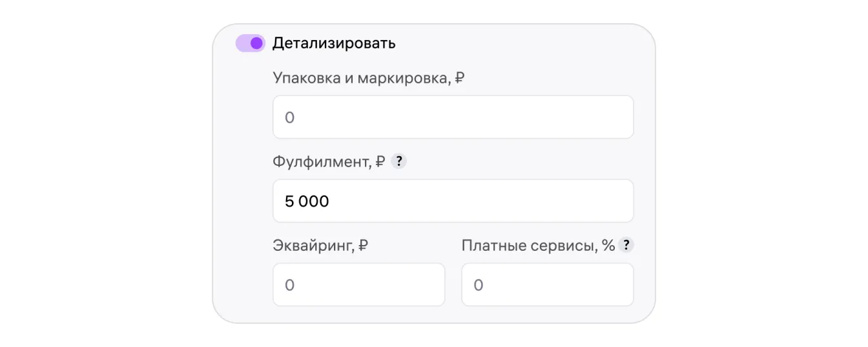Focus the Платные сервисы percent input

547,284
